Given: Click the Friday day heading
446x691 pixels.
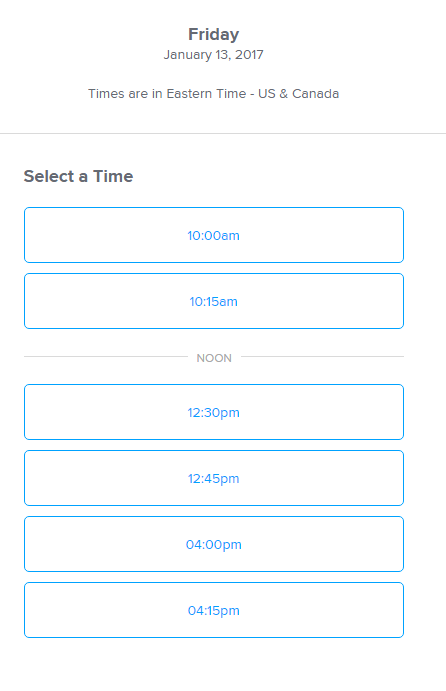Looking at the screenshot, I should click(214, 35).
